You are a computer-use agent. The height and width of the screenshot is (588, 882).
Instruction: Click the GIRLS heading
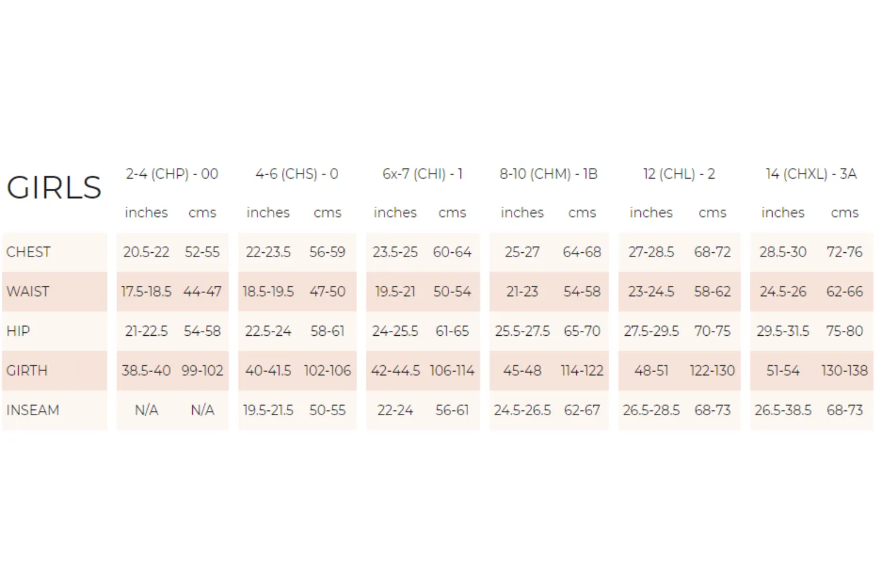(x=54, y=188)
